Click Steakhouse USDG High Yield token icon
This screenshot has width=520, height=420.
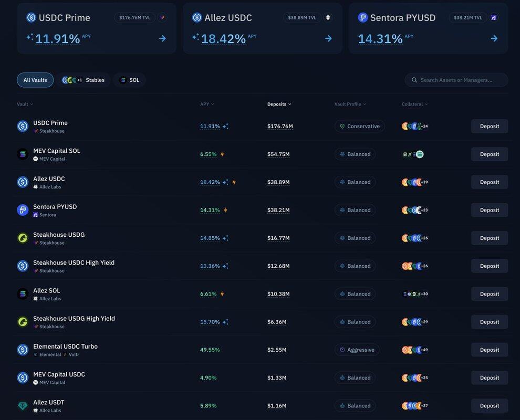[x=23, y=322]
